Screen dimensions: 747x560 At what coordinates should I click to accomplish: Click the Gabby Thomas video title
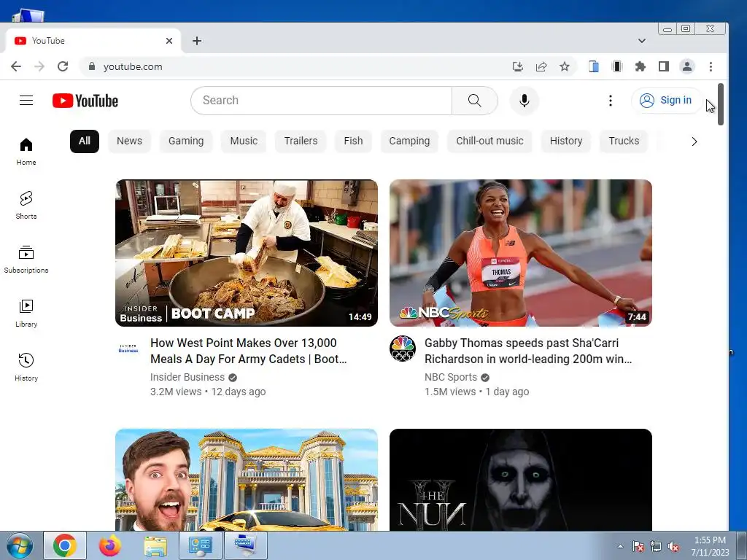tap(528, 351)
